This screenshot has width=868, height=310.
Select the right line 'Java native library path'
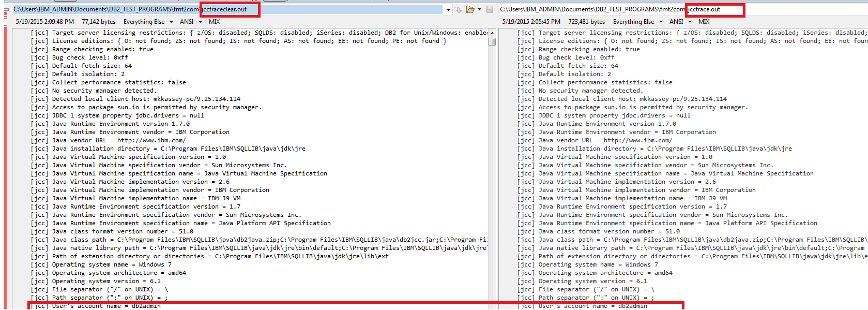coord(692,248)
